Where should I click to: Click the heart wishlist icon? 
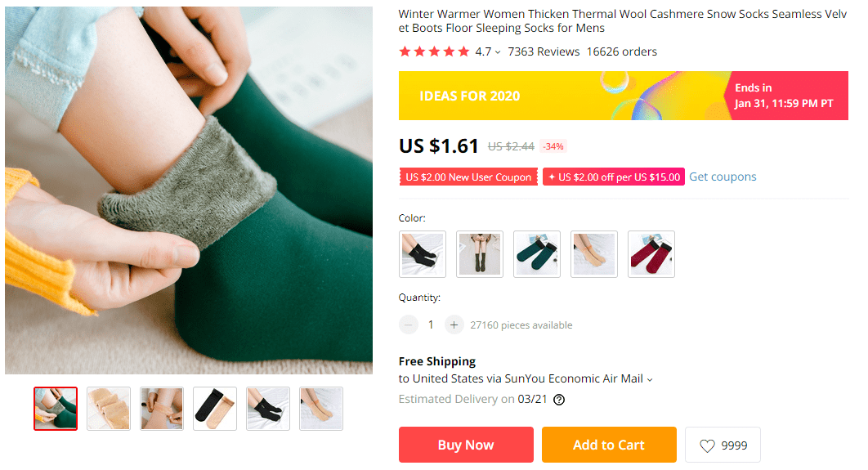pyautogui.click(x=708, y=445)
